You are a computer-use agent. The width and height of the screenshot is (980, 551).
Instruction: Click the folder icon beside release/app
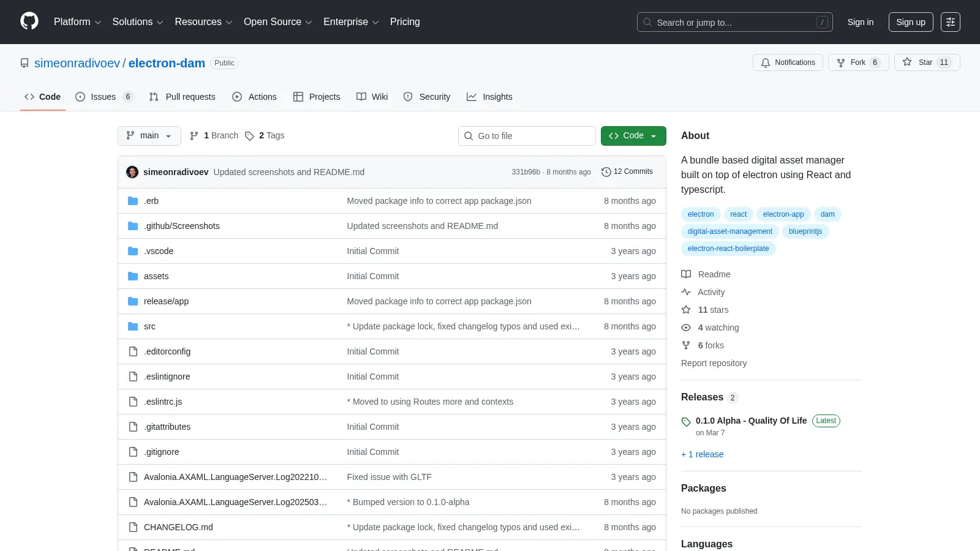[x=133, y=301]
